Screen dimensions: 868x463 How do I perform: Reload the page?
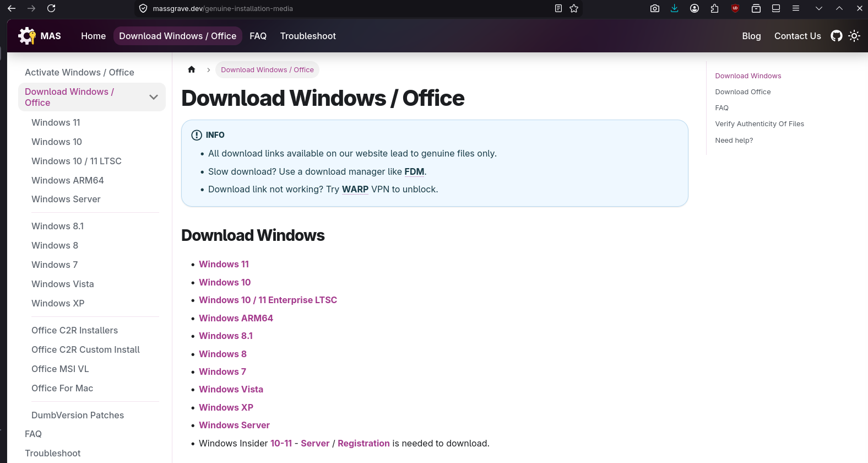tap(51, 8)
